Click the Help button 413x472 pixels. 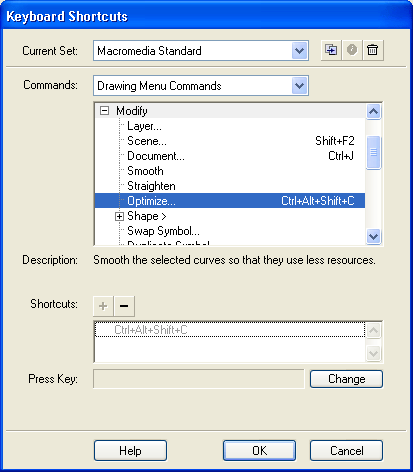click(x=130, y=451)
